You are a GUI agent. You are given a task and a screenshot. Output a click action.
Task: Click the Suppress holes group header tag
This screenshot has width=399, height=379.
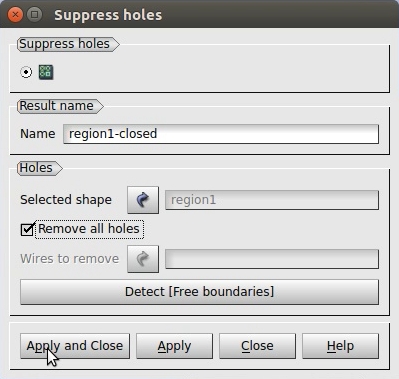(x=68, y=44)
